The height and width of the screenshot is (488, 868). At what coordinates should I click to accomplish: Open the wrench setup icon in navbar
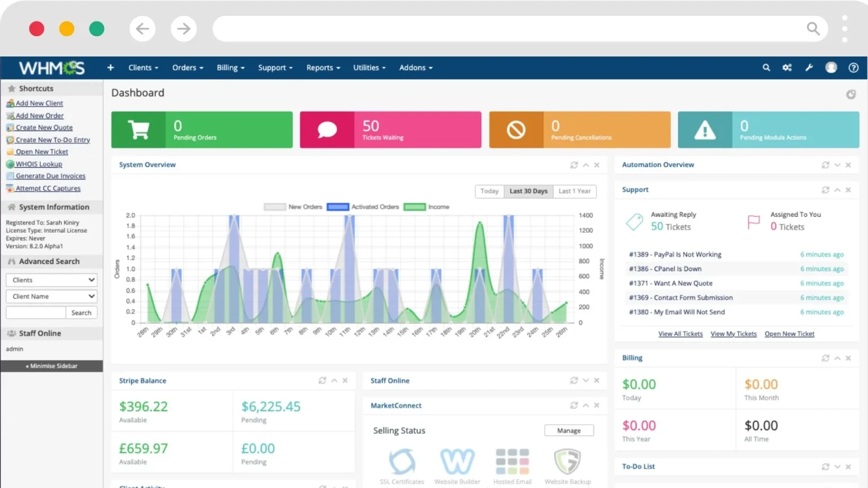tap(809, 68)
